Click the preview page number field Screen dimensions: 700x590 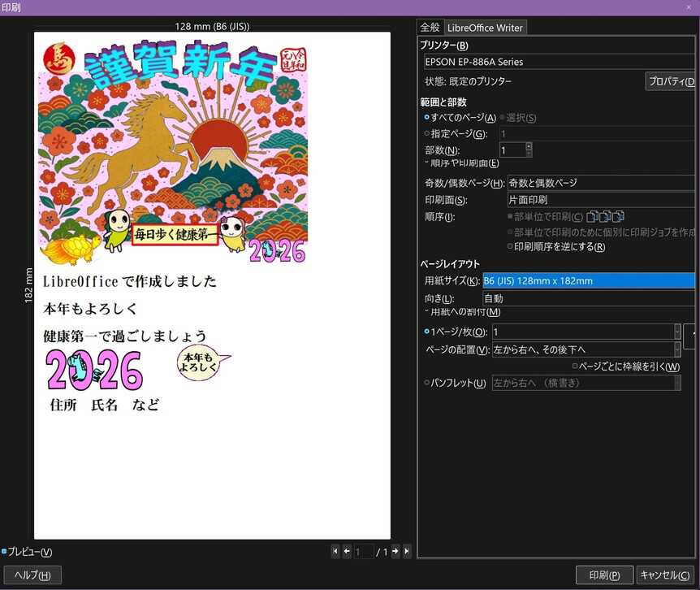[x=363, y=552]
